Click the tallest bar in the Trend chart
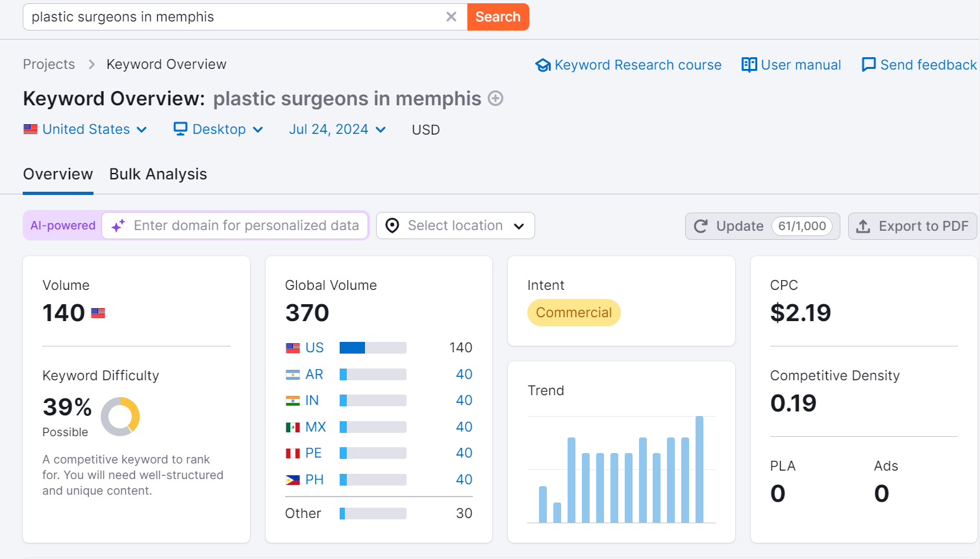This screenshot has height=559, width=980. click(699, 468)
